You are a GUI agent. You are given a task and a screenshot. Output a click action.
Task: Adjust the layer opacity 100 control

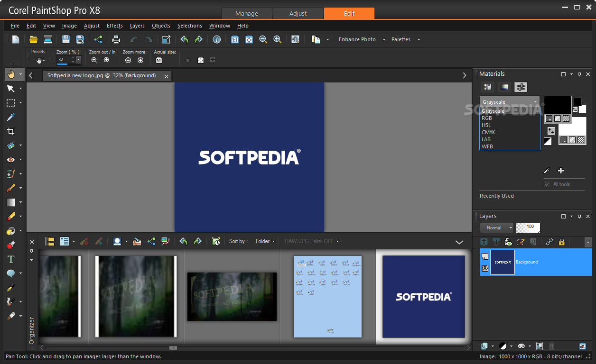528,228
